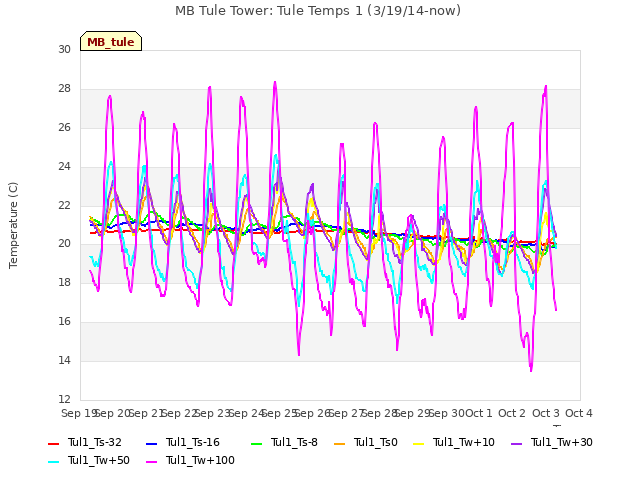Click the 16 y-axis tick label
This screenshot has height=480, width=640.
click(64, 322)
